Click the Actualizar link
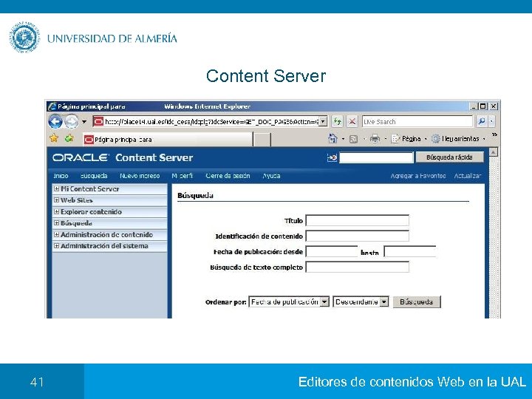Image resolution: width=532 pixels, height=399 pixels. 468,176
